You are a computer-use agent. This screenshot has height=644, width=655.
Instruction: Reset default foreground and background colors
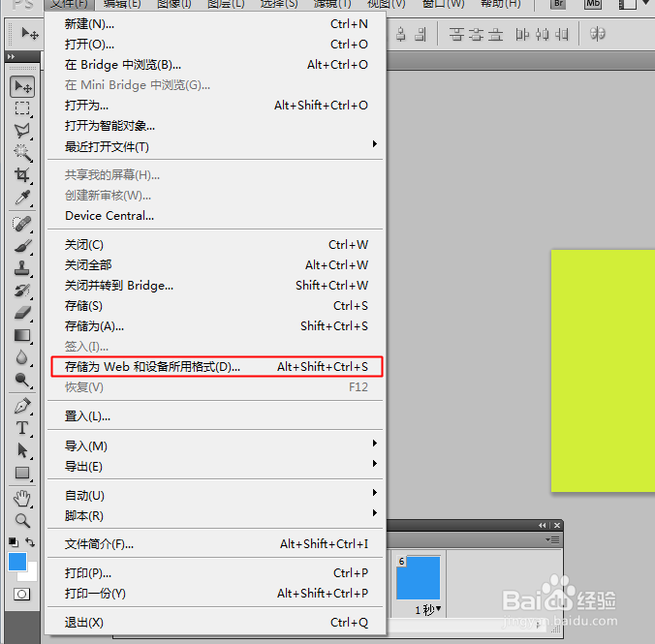pyautogui.click(x=14, y=542)
